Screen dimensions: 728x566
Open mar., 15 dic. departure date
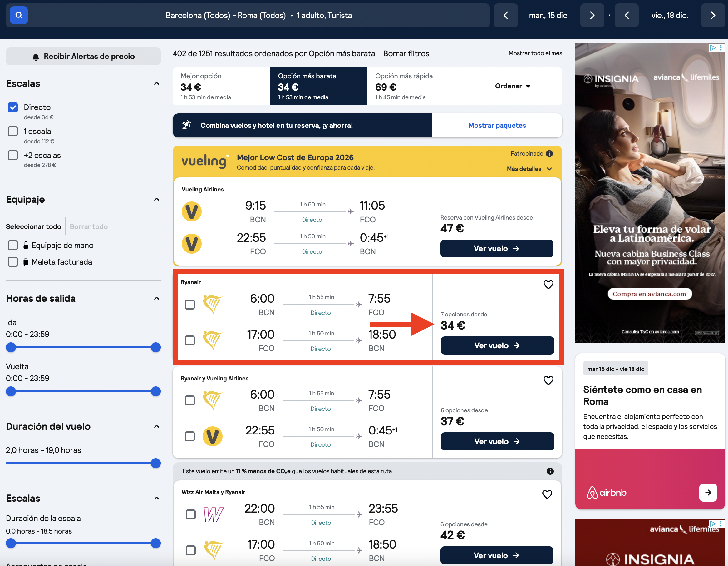pos(549,15)
